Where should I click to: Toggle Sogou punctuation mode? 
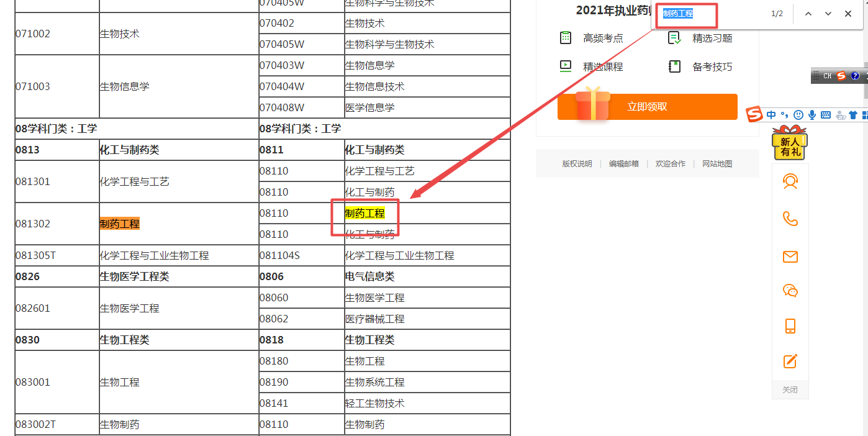pos(785,115)
